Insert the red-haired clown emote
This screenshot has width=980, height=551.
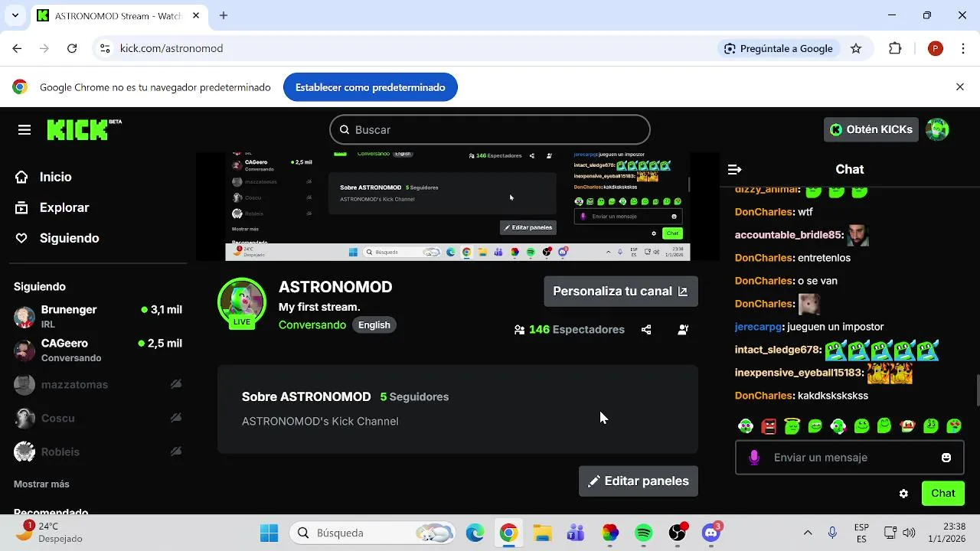(908, 426)
